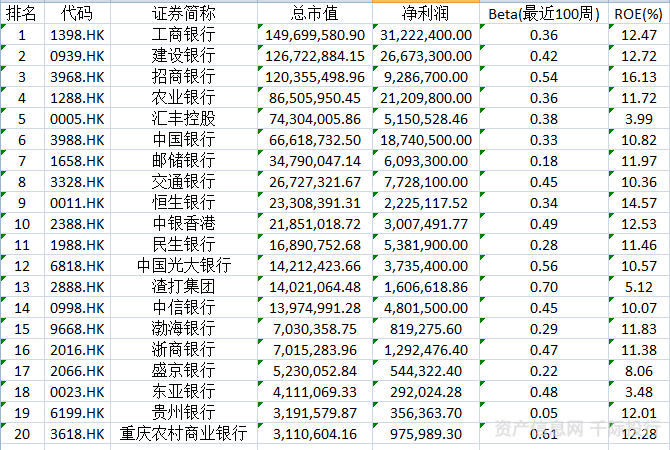Viewport: 670px width, 450px height.
Task: Select the 渣打集团 cell
Action: (184, 286)
